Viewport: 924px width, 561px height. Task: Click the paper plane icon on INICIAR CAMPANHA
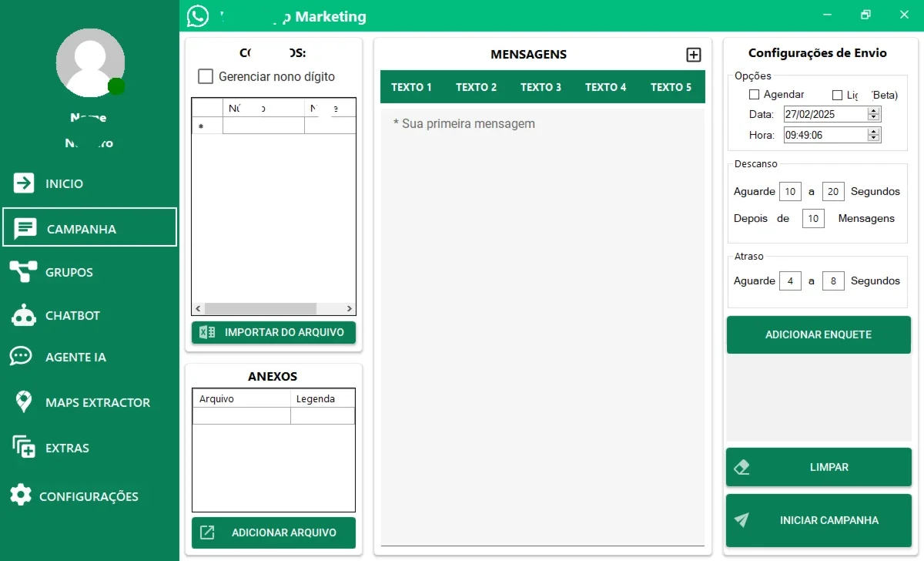(x=742, y=520)
